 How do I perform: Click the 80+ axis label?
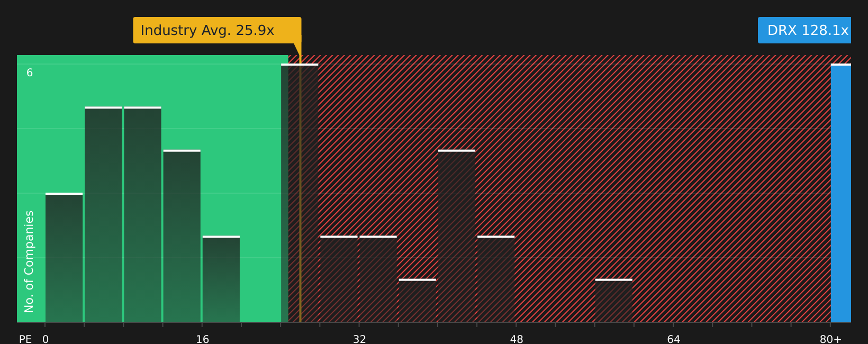(x=830, y=339)
